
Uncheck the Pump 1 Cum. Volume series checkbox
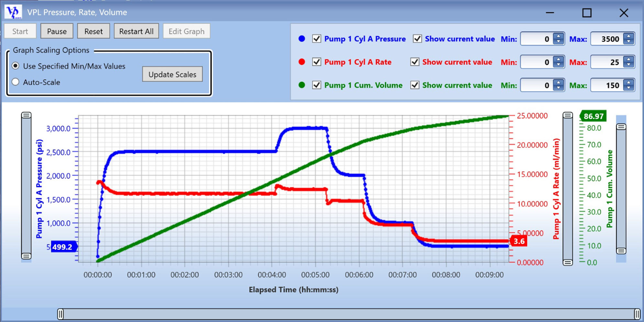tap(316, 85)
